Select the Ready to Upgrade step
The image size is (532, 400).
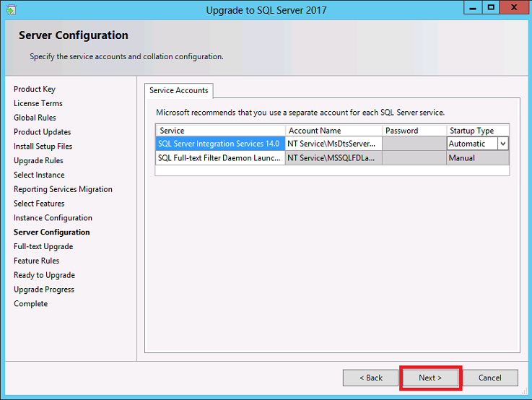45,275
